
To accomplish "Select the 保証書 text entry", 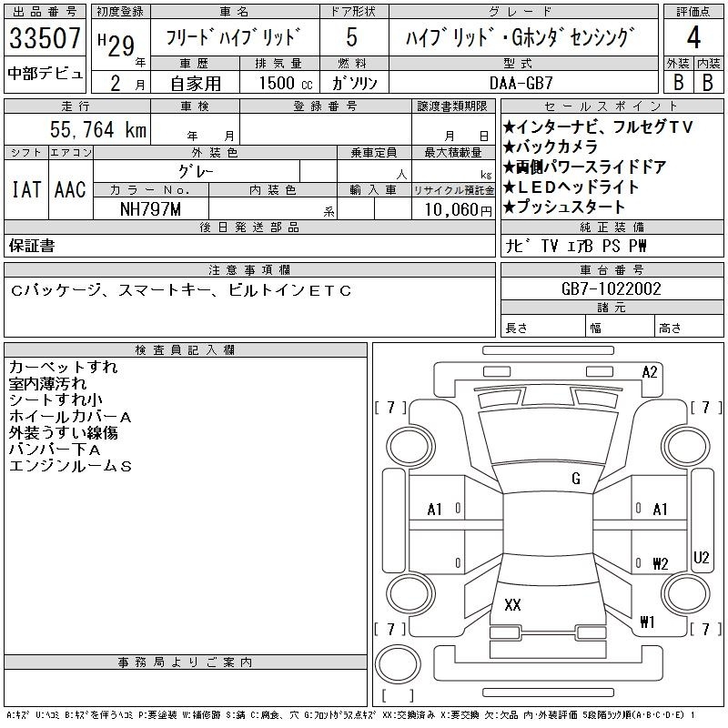I will [x=32, y=246].
